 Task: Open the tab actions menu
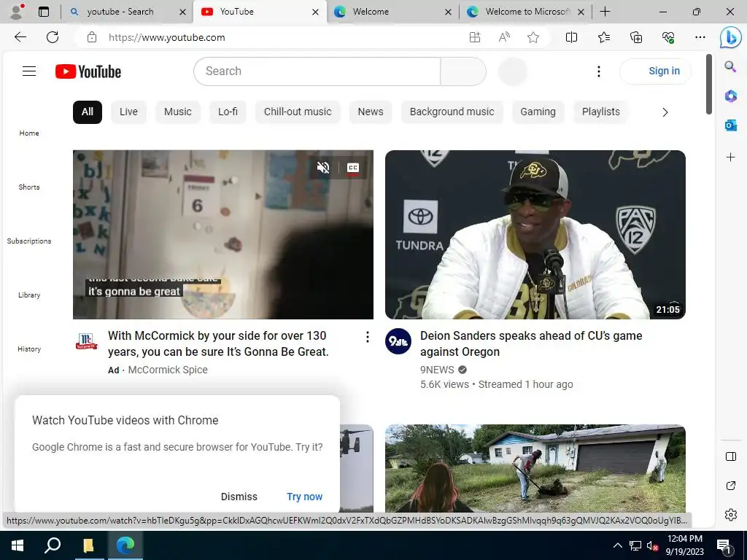pyautogui.click(x=44, y=12)
